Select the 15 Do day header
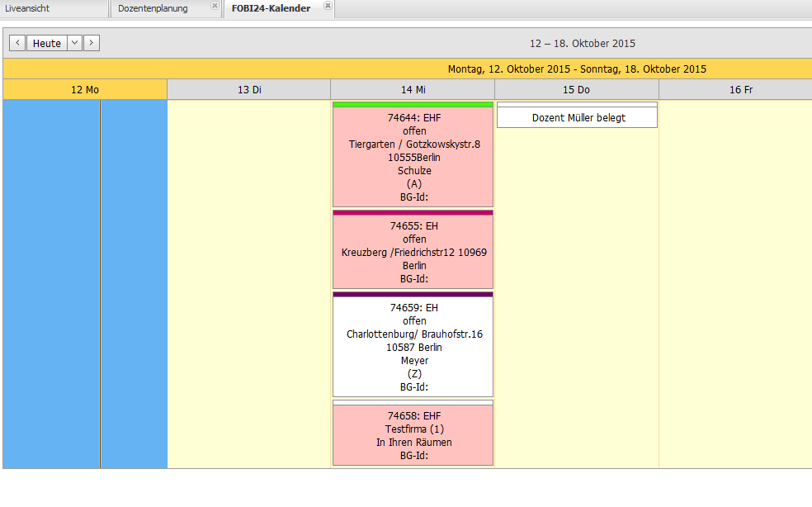Screen dimensions: 812x507 (x=576, y=90)
